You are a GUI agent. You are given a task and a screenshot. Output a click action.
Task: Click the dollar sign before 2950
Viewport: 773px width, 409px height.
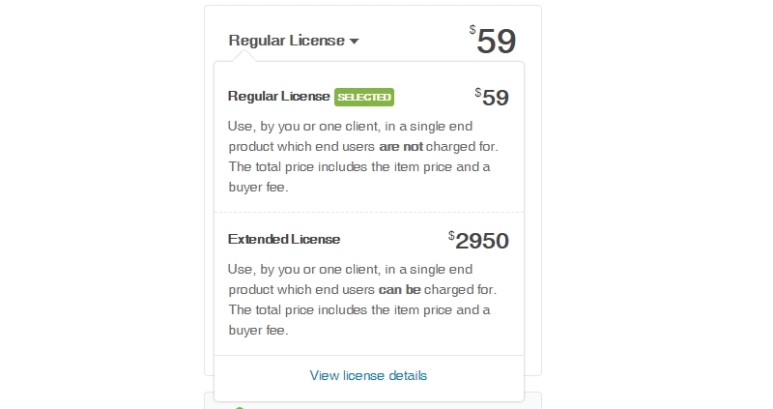coord(452,234)
